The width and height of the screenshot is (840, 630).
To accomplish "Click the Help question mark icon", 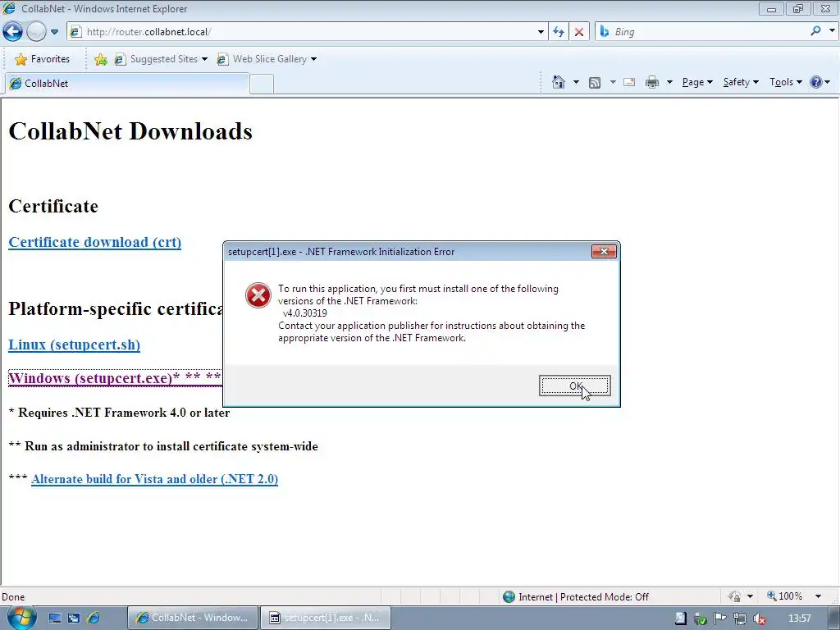I will point(816,82).
